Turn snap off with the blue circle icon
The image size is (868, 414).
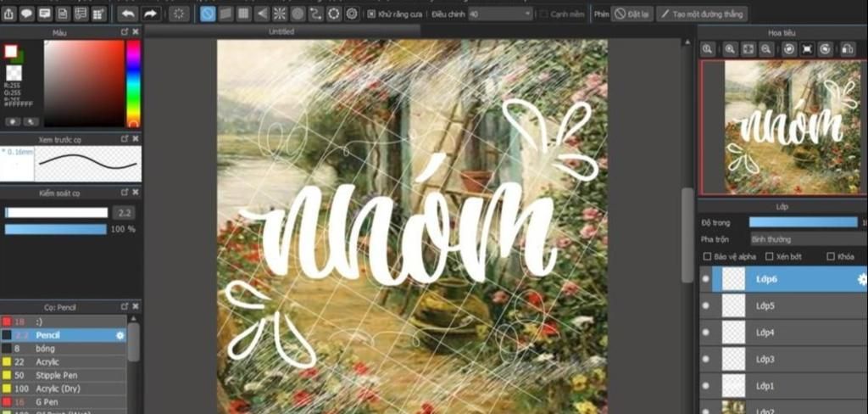coord(208,14)
